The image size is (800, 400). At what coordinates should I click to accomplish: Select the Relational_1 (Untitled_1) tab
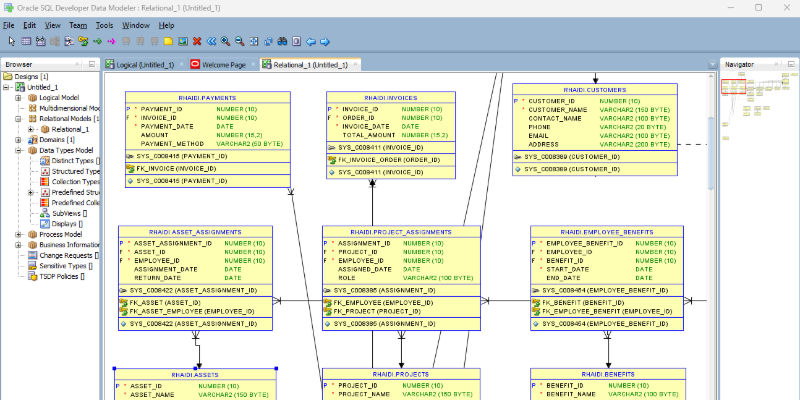tap(310, 65)
